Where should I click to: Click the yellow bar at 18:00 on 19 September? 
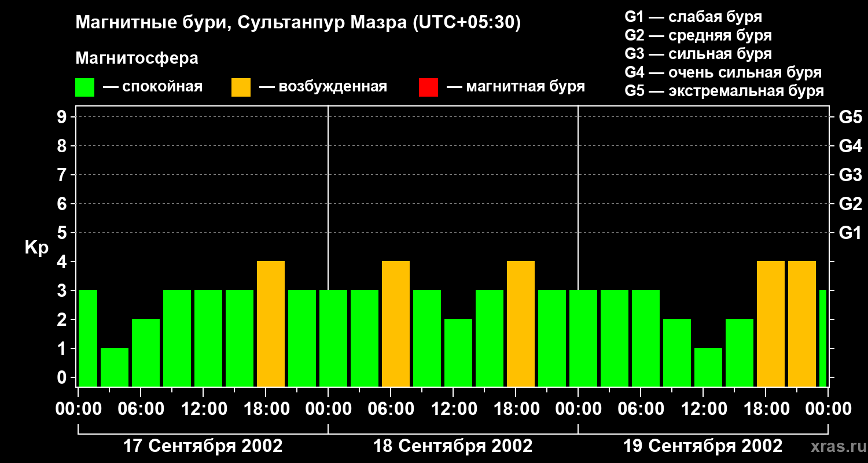[771, 324]
